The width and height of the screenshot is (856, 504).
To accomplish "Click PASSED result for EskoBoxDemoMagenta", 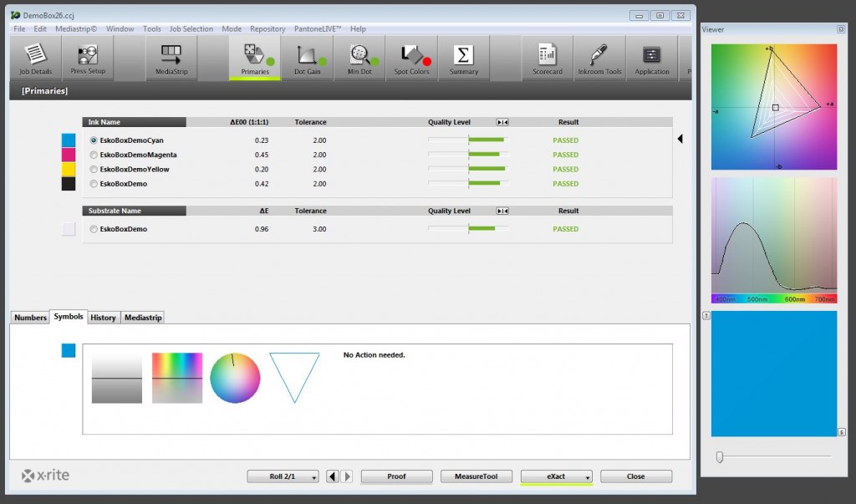I will (x=566, y=155).
